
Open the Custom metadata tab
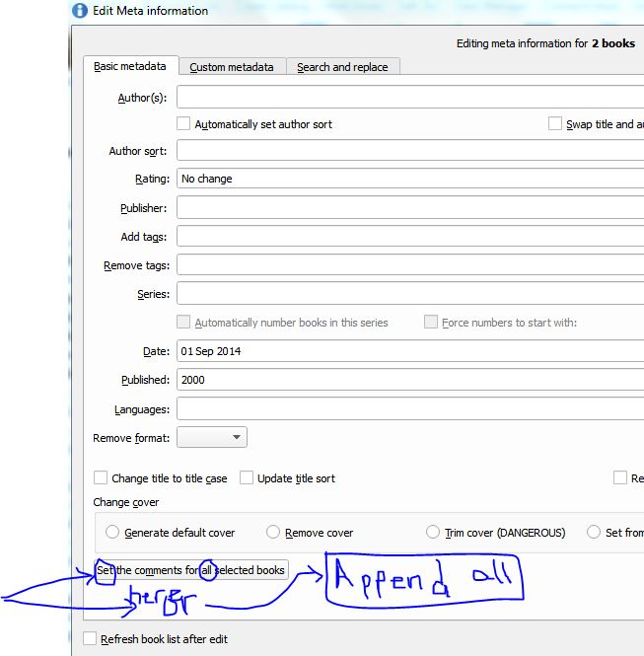point(232,67)
